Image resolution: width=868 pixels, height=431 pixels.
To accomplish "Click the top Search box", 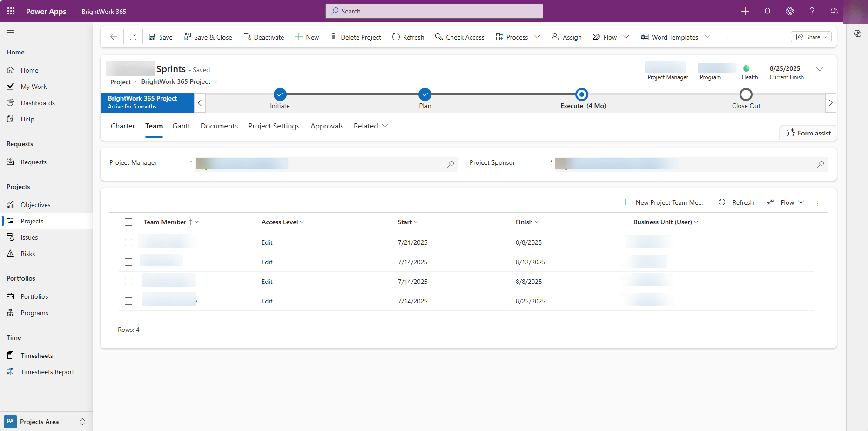I will [x=434, y=11].
